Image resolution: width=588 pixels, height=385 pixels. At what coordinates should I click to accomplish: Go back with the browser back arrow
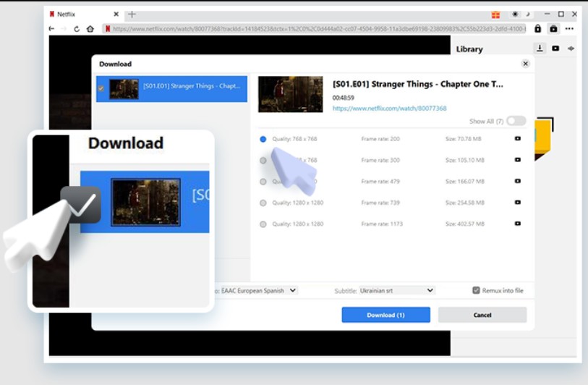pos(52,29)
